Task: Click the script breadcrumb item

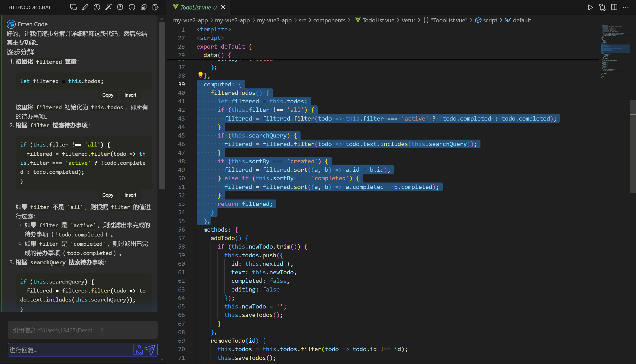Action: point(490,20)
